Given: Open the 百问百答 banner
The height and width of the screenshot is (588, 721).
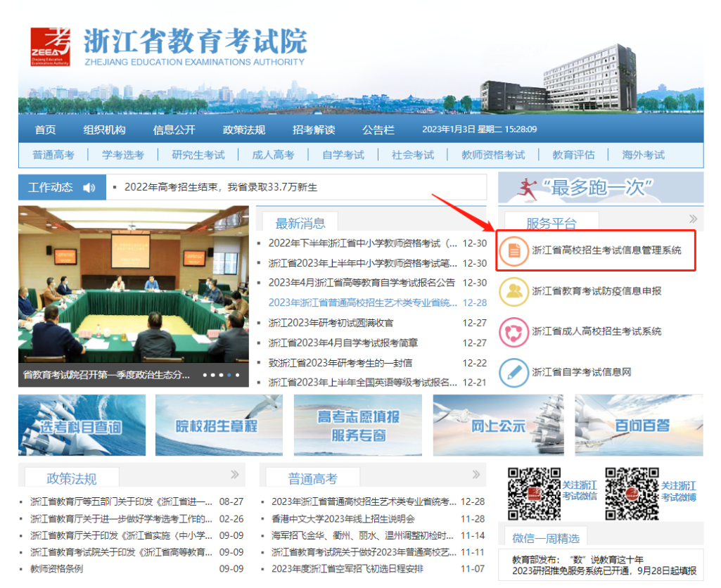Looking at the screenshot, I should tap(639, 426).
